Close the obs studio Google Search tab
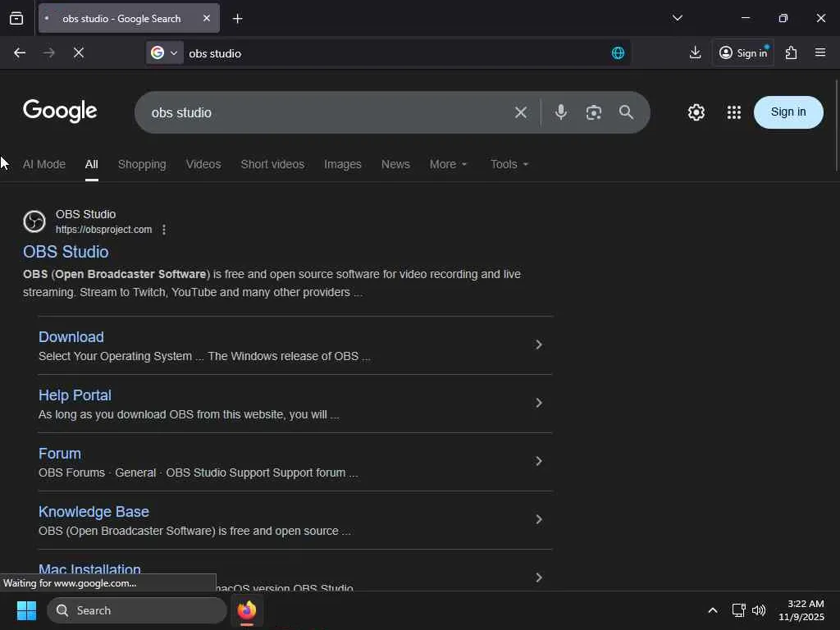840x630 pixels. pos(206,18)
